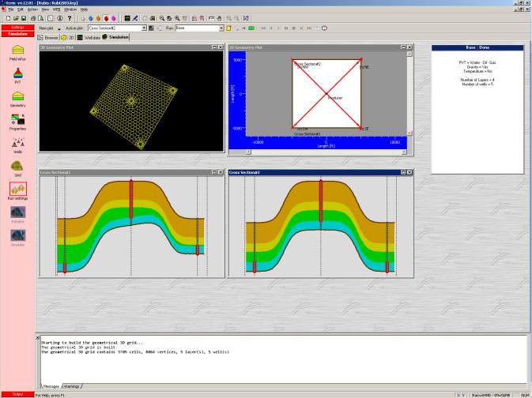The image size is (532, 398).
Task: Switch to the Browse tab
Action: point(48,37)
